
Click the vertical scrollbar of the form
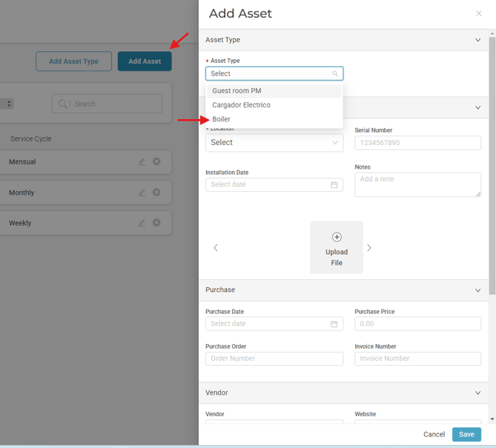tap(492, 166)
